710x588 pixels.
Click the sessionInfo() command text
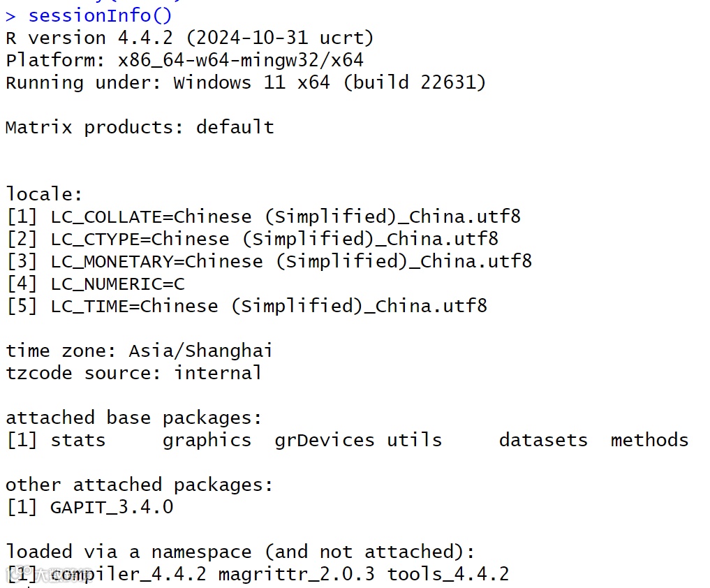[x=100, y=15]
